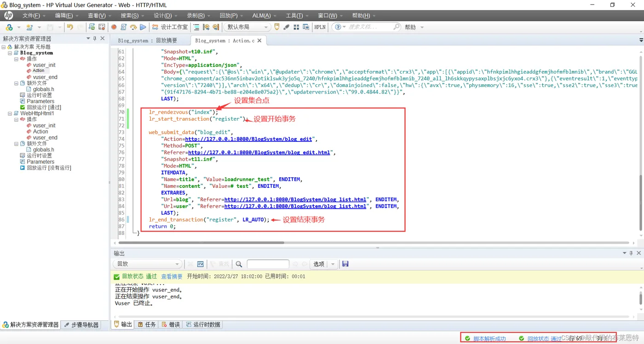Screen dimensions: 644x344
Task: Toggle output word wrap icon
Action: (x=201, y=264)
